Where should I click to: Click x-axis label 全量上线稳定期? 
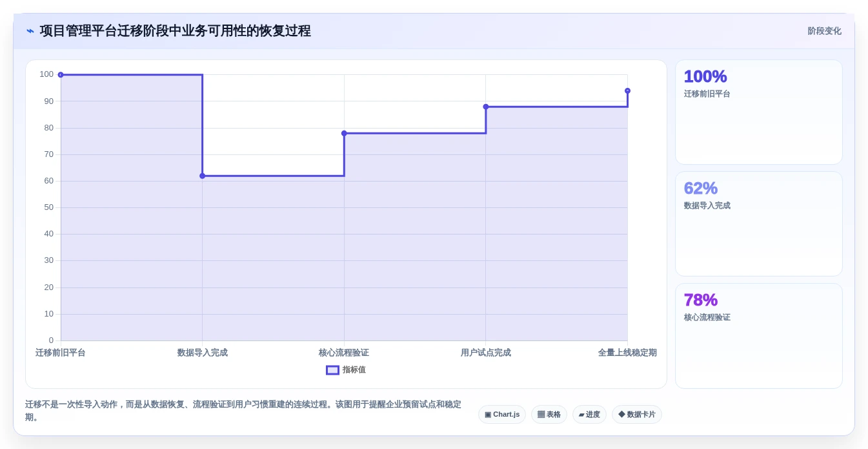point(627,353)
